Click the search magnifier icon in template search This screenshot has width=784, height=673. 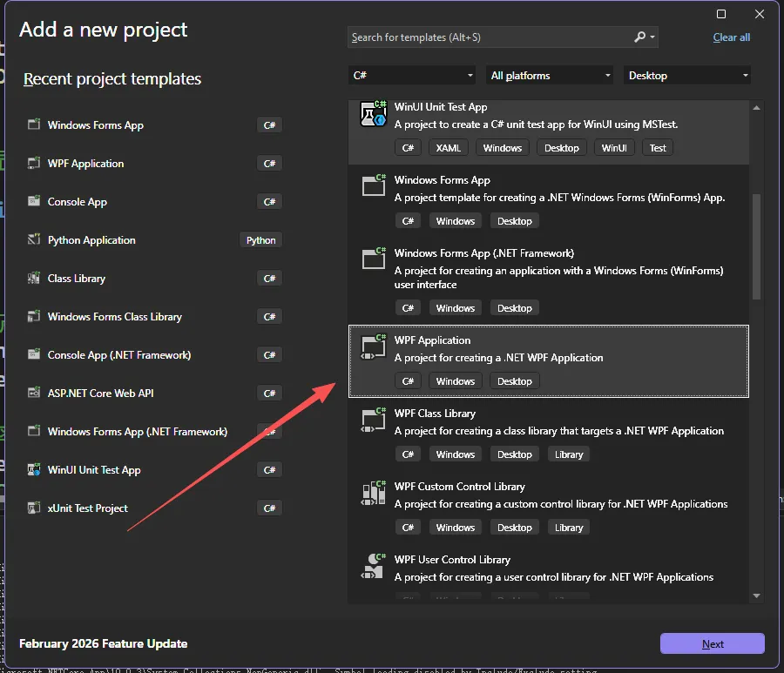(x=640, y=37)
